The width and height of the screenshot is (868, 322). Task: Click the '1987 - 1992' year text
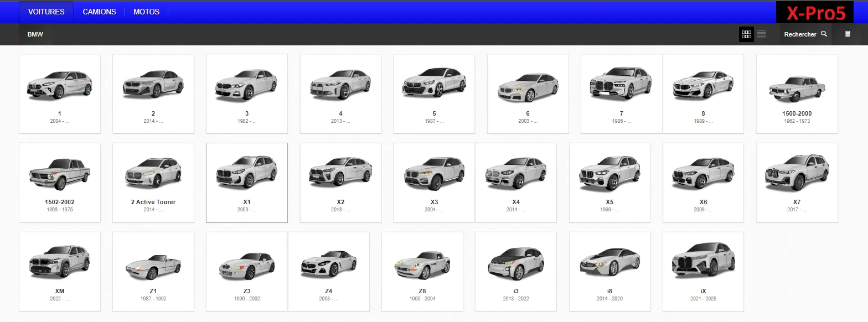[x=153, y=299]
